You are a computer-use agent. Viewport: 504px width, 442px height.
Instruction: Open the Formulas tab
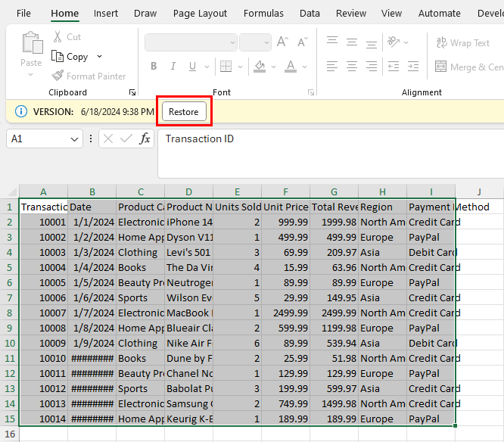(263, 13)
